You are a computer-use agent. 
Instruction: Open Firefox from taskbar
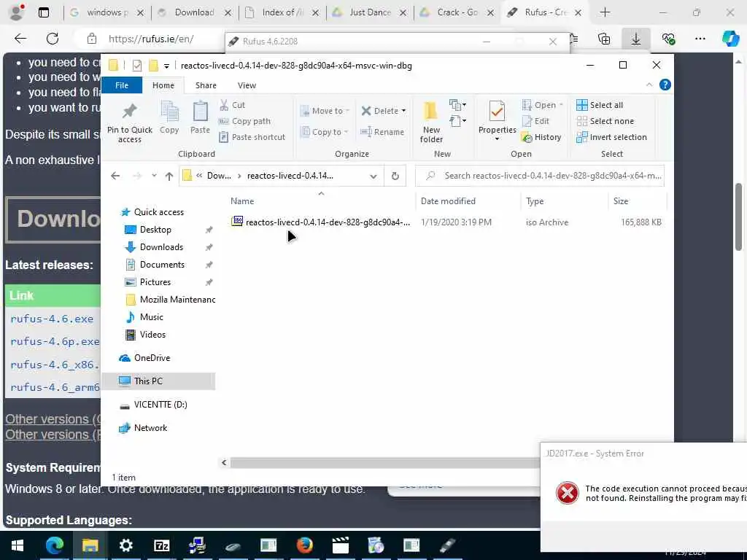[x=304, y=545]
